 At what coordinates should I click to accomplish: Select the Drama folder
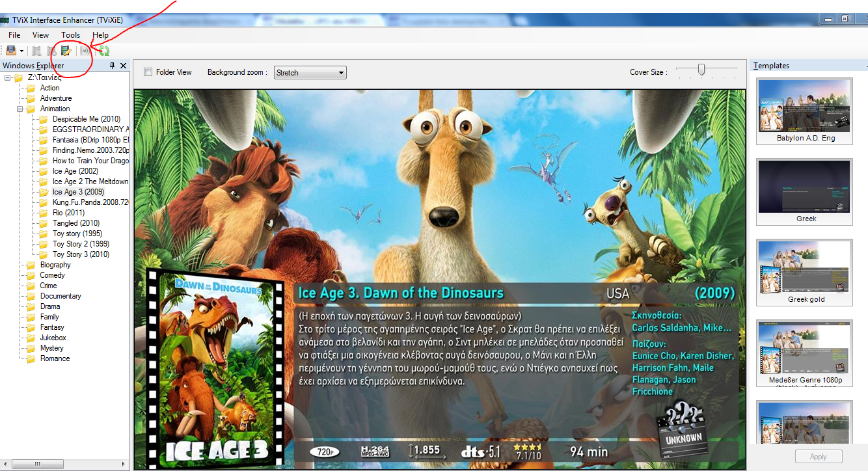(x=50, y=306)
